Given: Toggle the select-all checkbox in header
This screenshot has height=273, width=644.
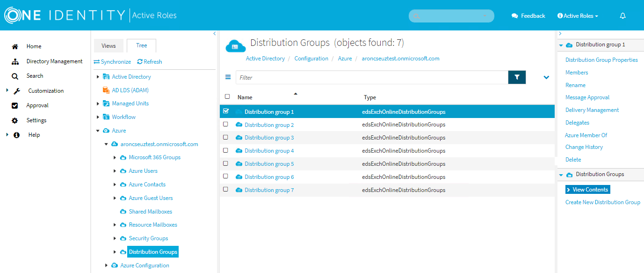Looking at the screenshot, I should (x=227, y=97).
